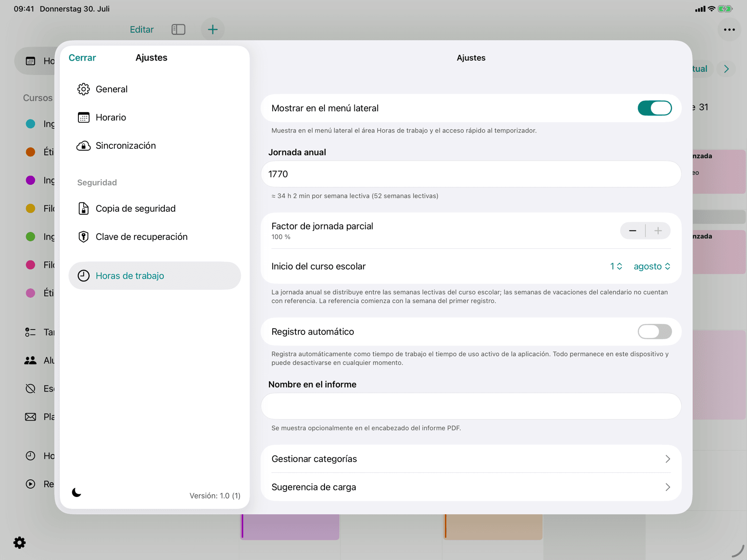The height and width of the screenshot is (560, 747).
Task: Select Horario in settings menu
Action: 155,118
